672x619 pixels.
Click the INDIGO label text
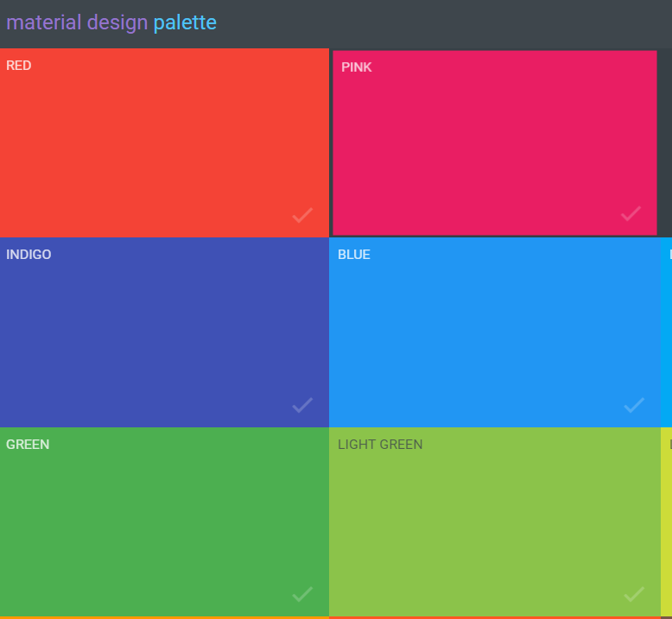point(29,255)
